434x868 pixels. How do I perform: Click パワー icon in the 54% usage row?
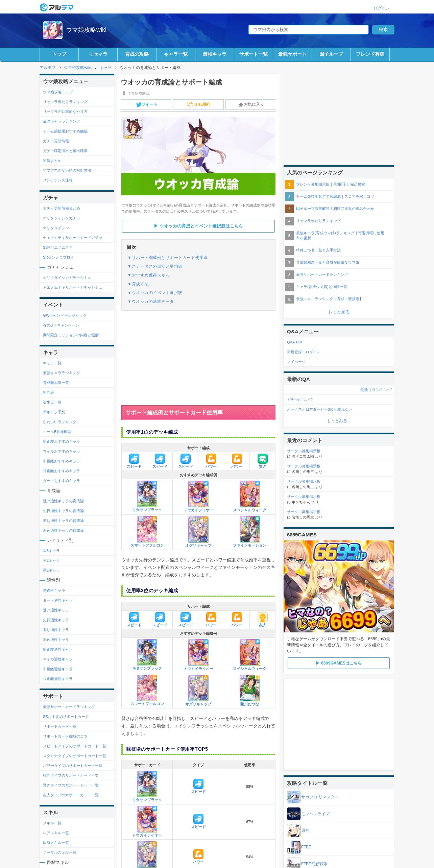tap(198, 854)
